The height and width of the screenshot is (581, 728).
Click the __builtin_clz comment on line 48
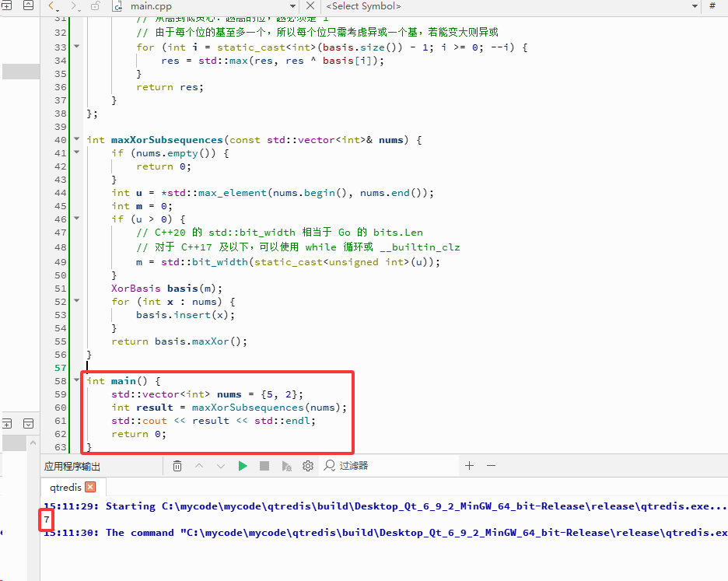pos(420,247)
